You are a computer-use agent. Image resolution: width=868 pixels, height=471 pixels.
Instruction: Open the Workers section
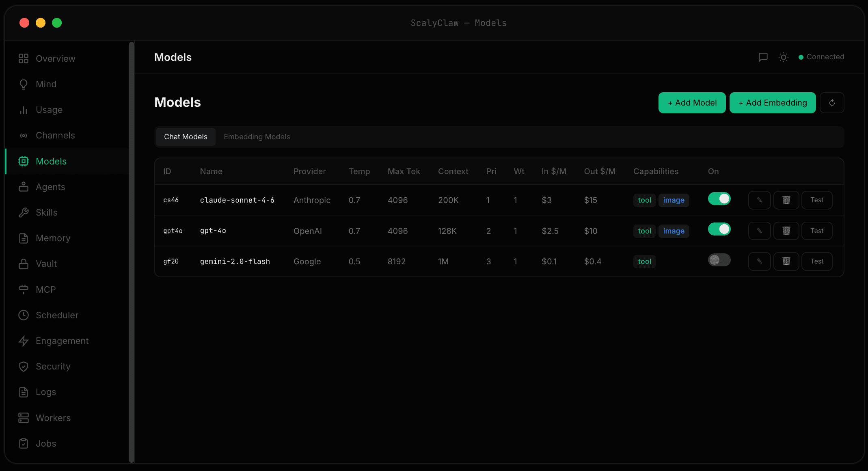[53, 418]
